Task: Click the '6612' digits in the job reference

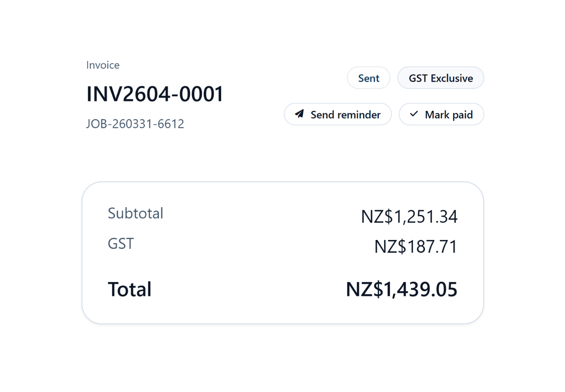Action: 172,124
